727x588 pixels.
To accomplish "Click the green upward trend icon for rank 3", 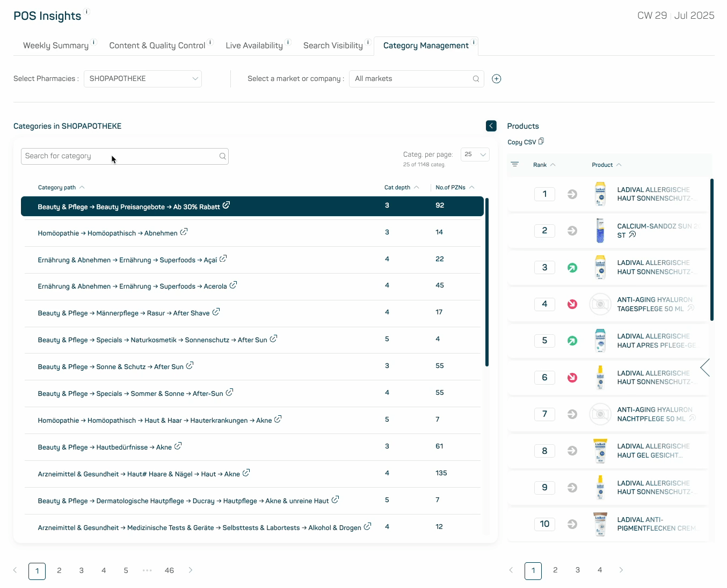I will click(572, 267).
